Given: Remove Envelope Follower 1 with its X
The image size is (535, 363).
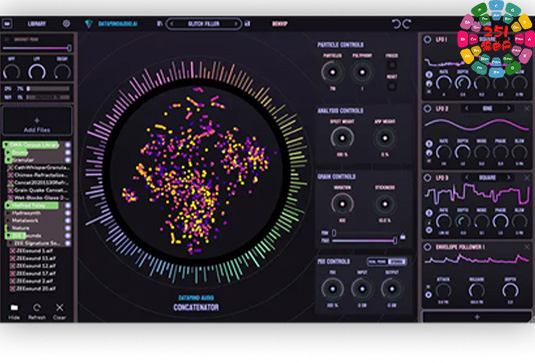Looking at the screenshot, I should pyautogui.click(x=526, y=247).
